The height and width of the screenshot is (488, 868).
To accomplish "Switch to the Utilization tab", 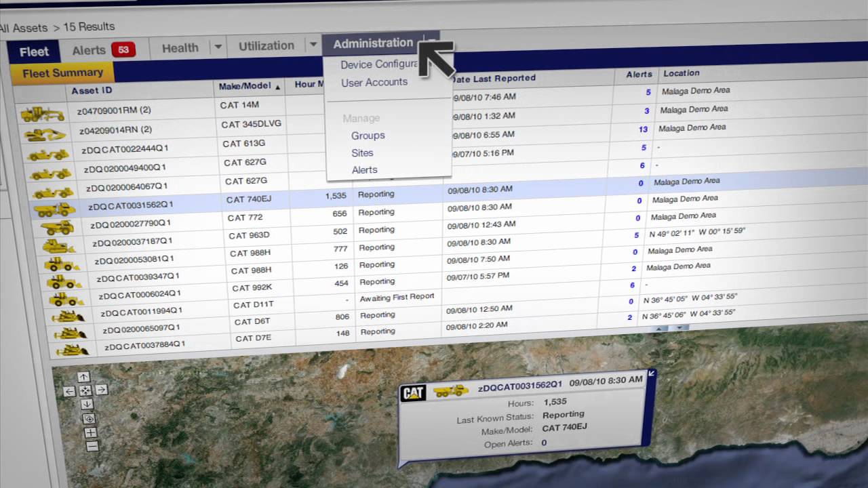I will click(x=267, y=45).
